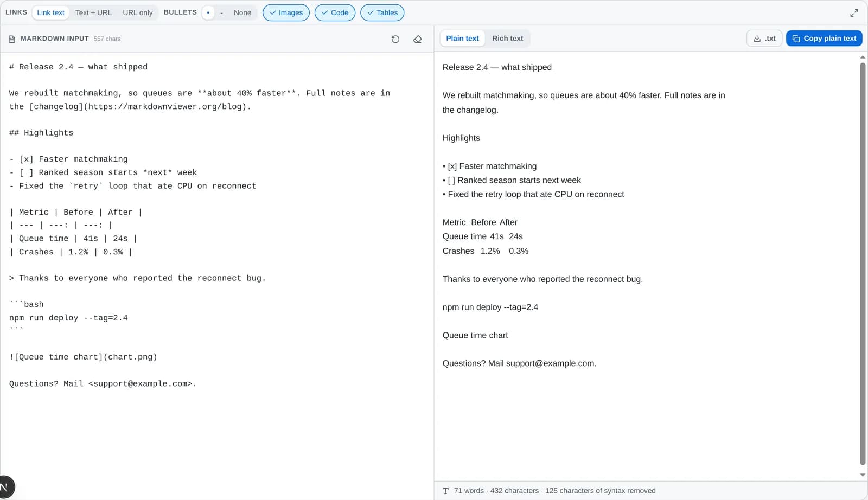Click the '## Highlights' line in editor
868x500 pixels.
[41, 133]
